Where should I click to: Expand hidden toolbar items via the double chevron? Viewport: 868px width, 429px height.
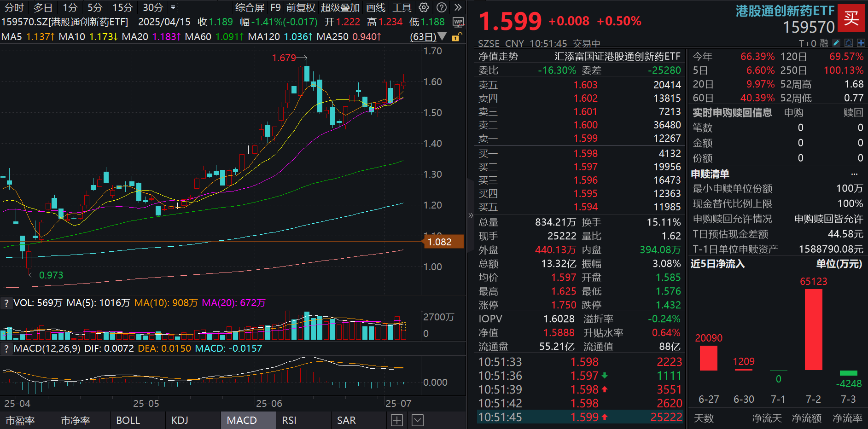tap(457, 7)
